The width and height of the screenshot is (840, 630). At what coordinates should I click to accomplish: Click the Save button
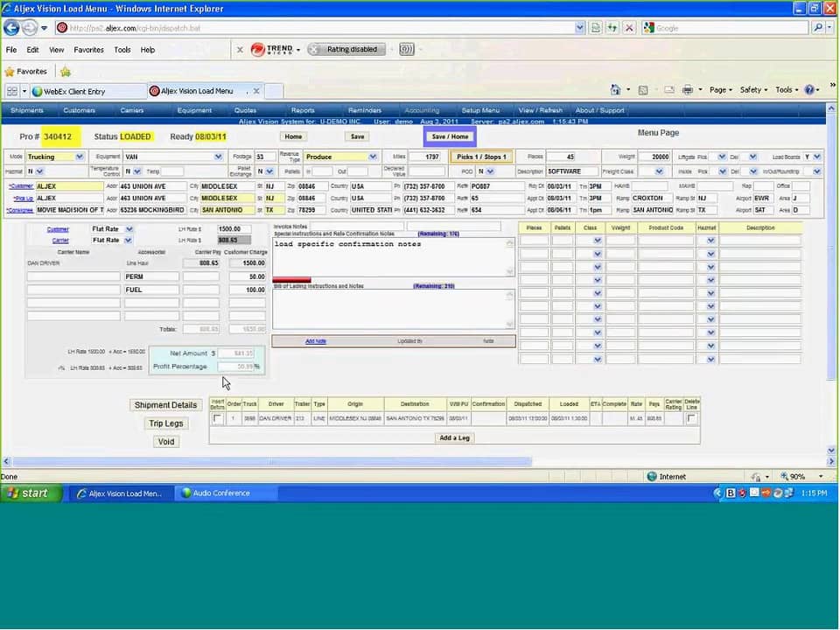point(357,136)
